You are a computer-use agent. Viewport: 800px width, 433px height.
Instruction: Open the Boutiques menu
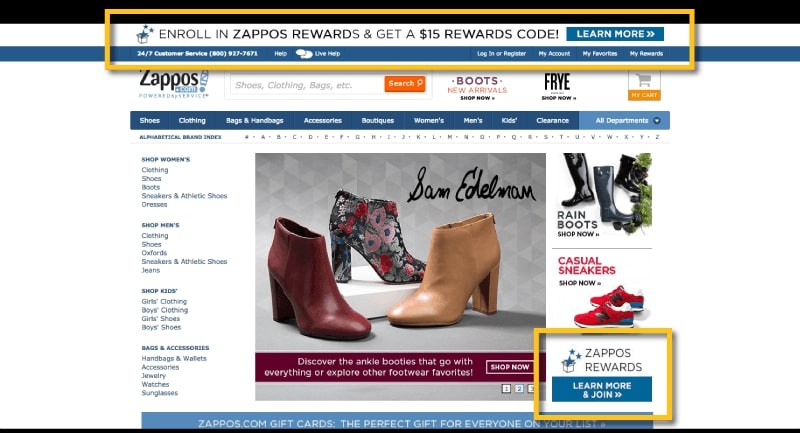click(378, 120)
